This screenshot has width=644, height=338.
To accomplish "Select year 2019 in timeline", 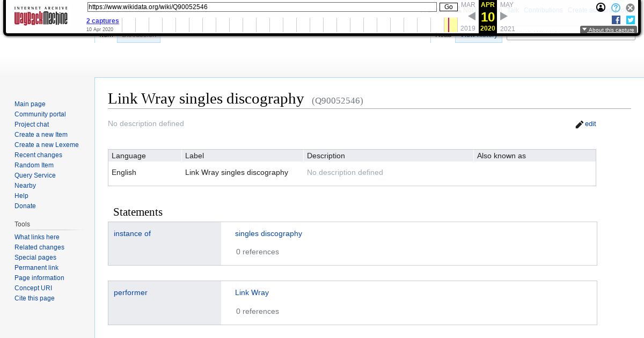I will (467, 29).
